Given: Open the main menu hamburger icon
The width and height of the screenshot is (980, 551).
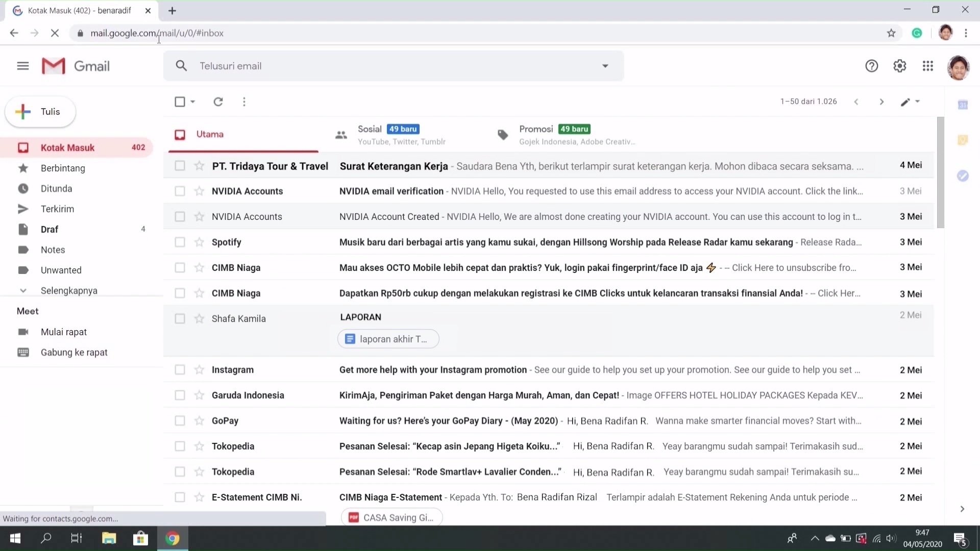Looking at the screenshot, I should click(23, 66).
